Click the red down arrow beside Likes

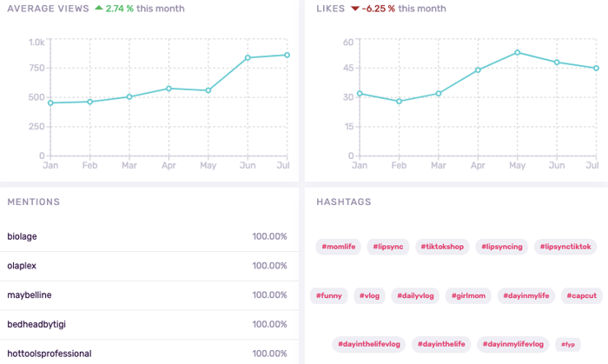click(x=355, y=9)
